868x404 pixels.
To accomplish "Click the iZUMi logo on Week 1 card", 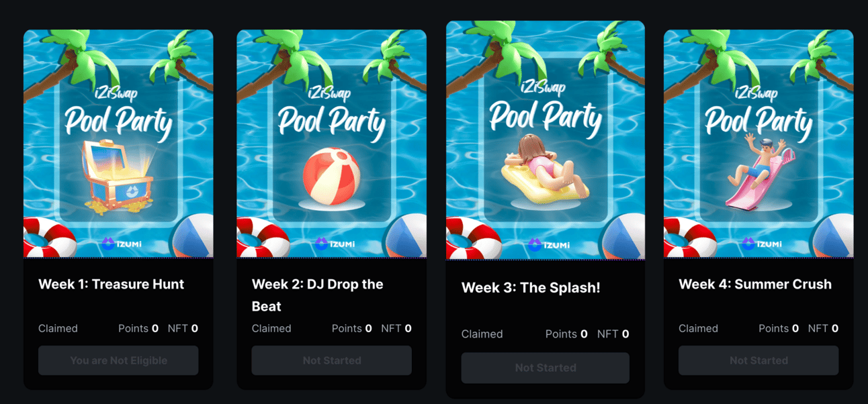I will tap(122, 244).
